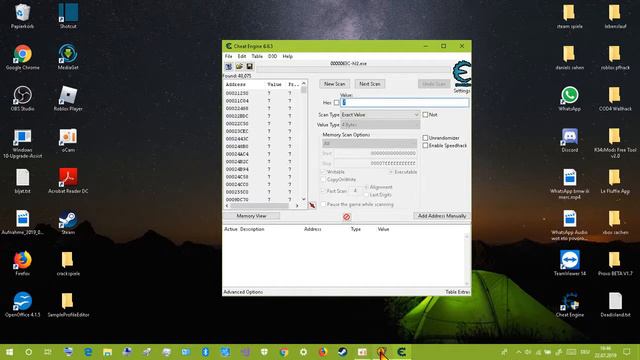Open the Shotcut desktop shortcut
The width and height of the screenshot is (640, 360).
click(68, 16)
